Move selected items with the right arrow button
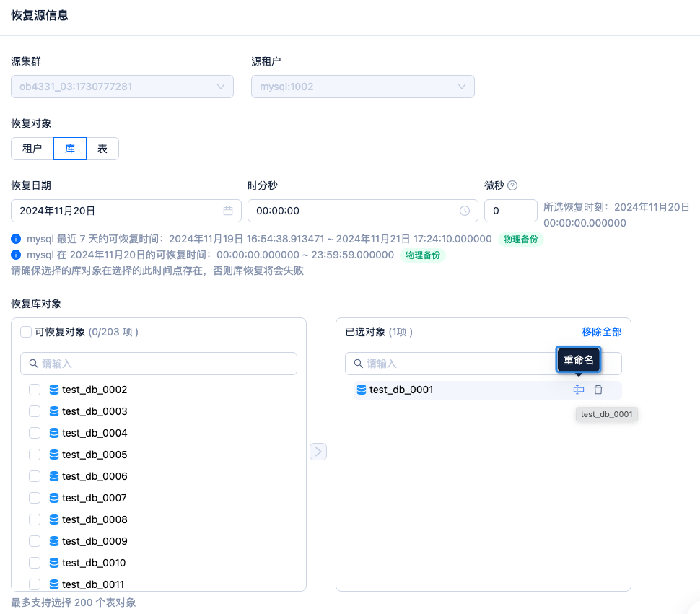Image resolution: width=700 pixels, height=614 pixels. 318,452
